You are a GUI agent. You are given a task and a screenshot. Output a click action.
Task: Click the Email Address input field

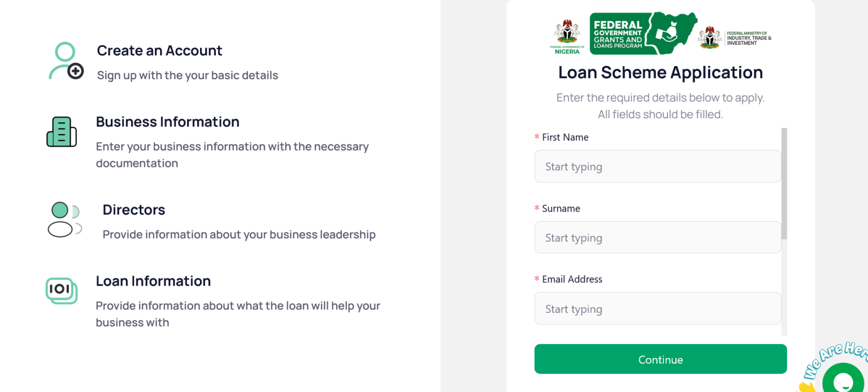point(657,308)
